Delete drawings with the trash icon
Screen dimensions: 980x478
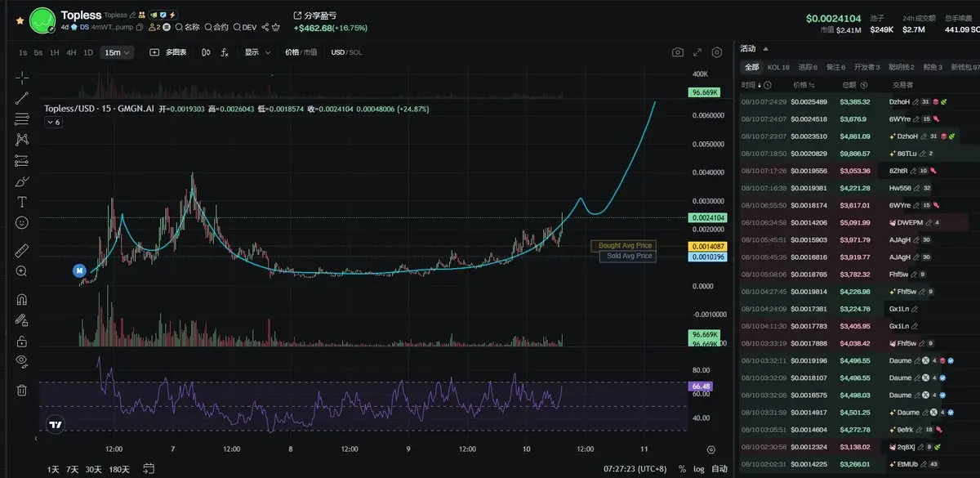(22, 391)
